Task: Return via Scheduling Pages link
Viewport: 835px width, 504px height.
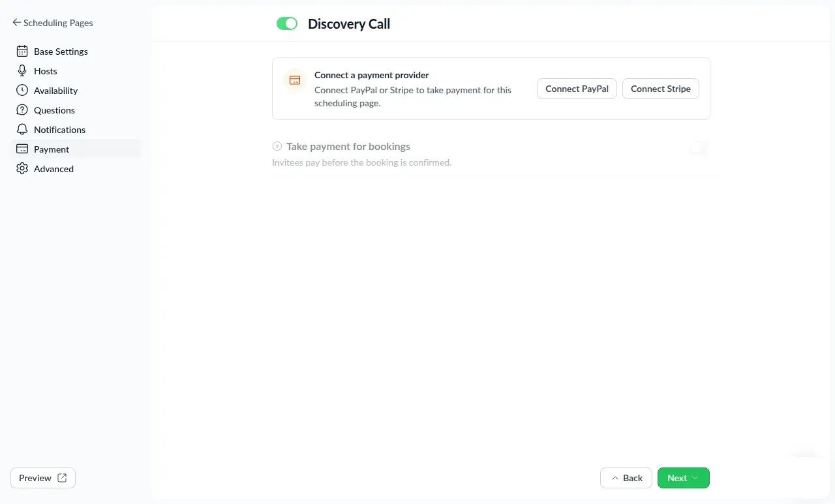Action: click(x=53, y=22)
